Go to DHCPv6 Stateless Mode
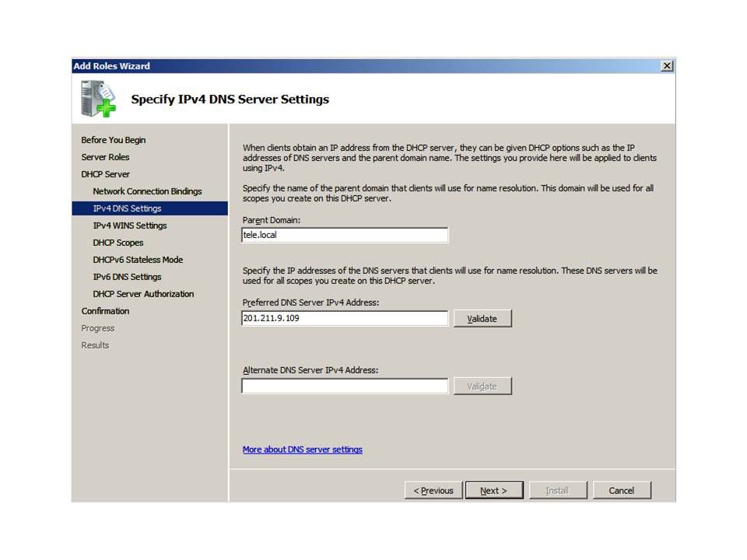The width and height of the screenshot is (747, 560). click(x=138, y=260)
